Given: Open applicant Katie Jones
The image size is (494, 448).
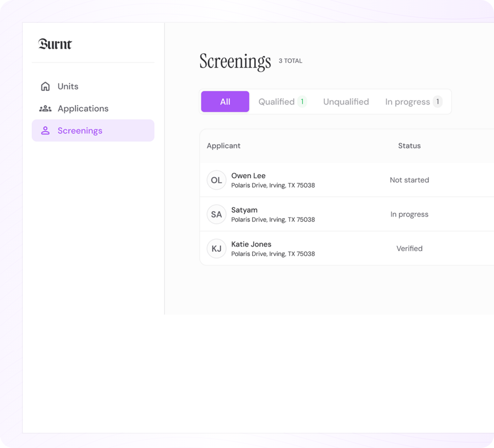Looking at the screenshot, I should tap(251, 244).
